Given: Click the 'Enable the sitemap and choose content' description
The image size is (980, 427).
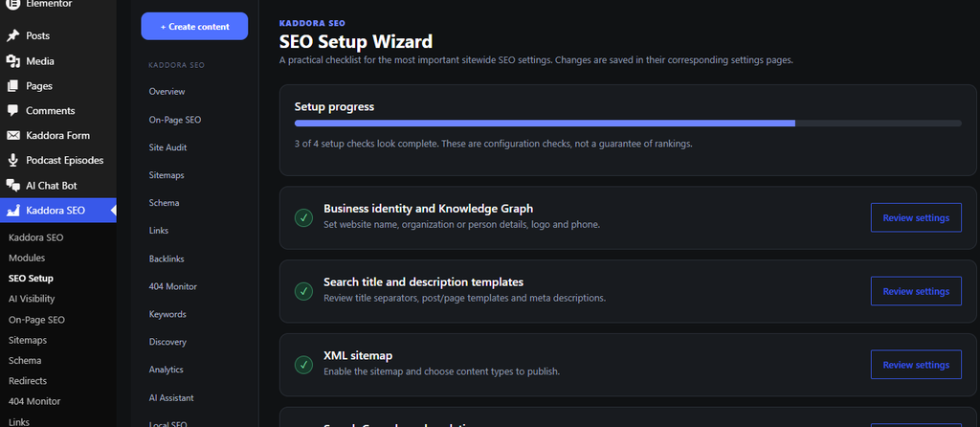Looking at the screenshot, I should tap(441, 371).
